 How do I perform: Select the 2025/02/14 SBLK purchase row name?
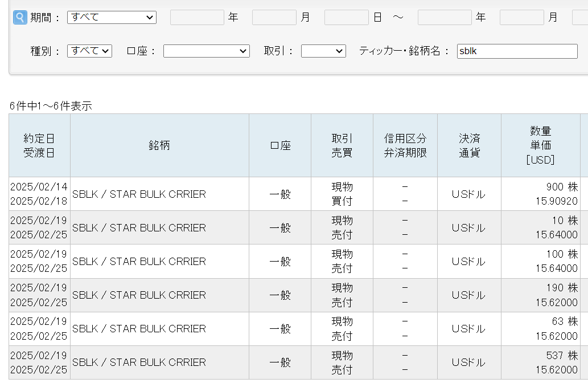139,194
